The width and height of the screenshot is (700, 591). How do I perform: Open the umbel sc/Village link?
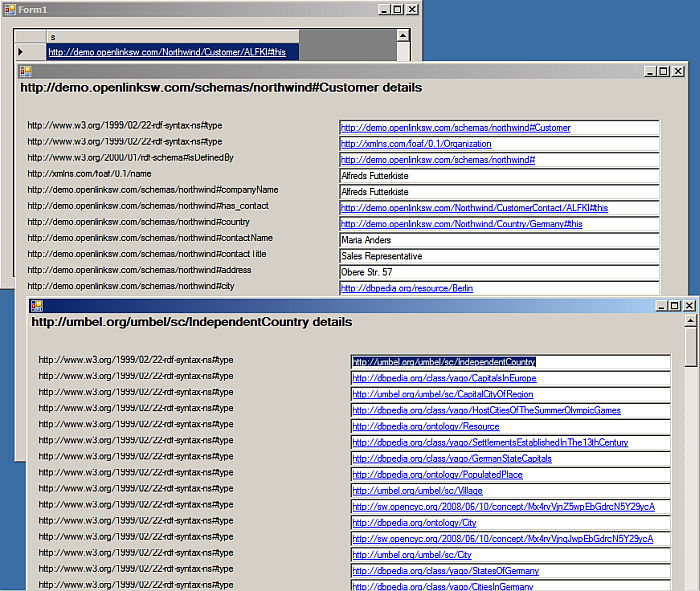(x=417, y=491)
